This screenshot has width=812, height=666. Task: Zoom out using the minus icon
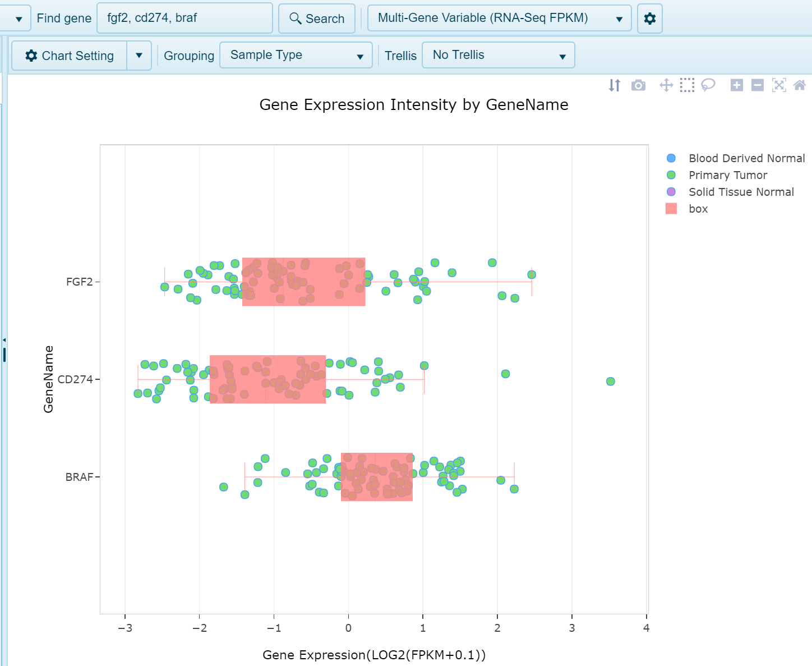coord(758,85)
